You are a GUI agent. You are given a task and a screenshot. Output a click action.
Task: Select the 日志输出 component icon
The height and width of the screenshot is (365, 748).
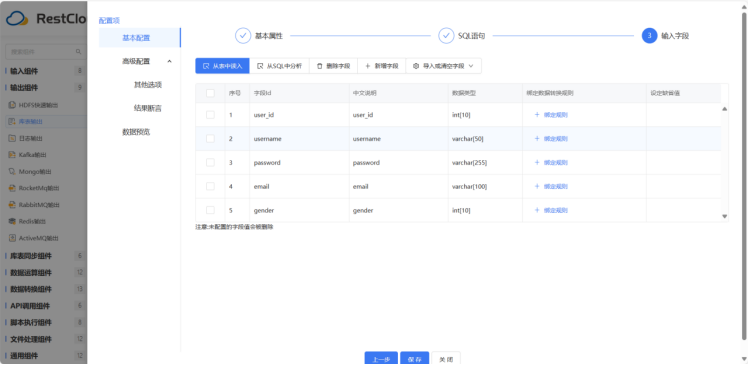point(13,138)
